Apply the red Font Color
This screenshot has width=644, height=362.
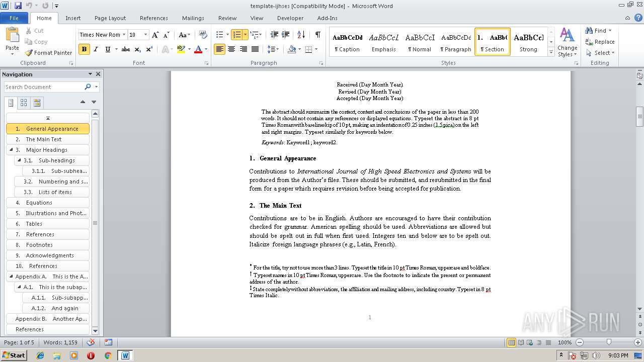[198, 49]
